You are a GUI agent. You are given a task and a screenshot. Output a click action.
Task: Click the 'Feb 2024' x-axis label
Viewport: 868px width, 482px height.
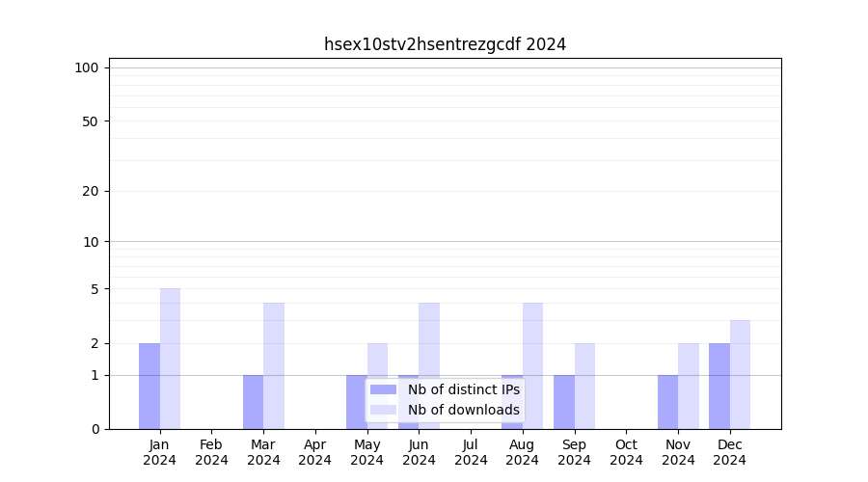coord(211,452)
